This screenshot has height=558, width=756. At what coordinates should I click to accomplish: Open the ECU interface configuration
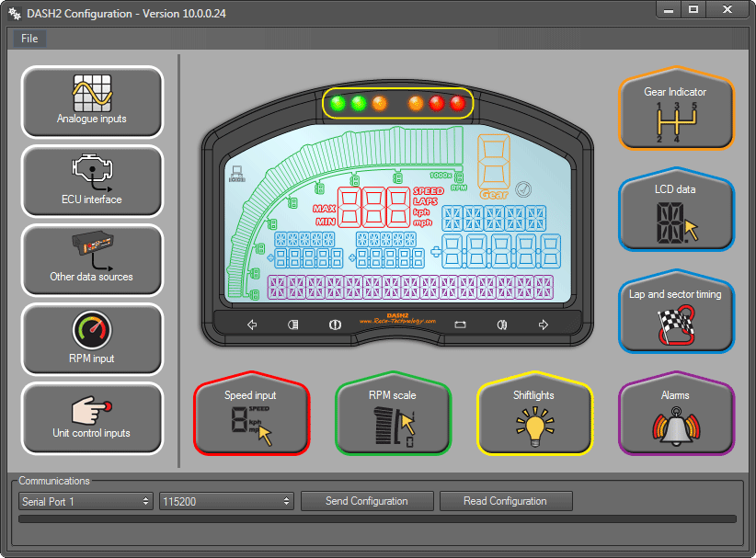coord(92,181)
